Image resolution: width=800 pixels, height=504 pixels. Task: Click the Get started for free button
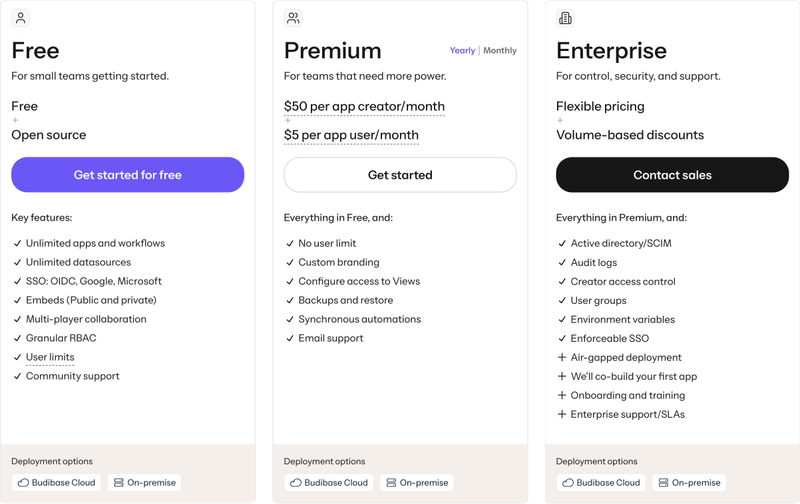pos(128,175)
